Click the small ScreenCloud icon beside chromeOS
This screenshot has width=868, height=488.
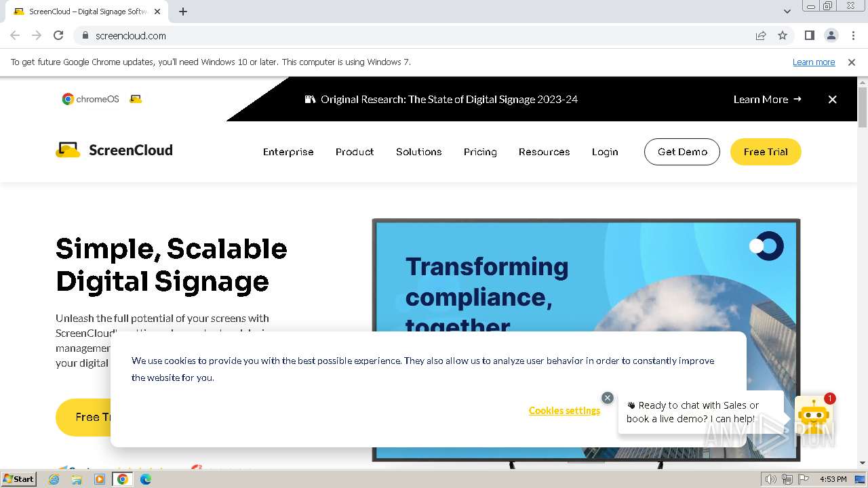(x=136, y=99)
